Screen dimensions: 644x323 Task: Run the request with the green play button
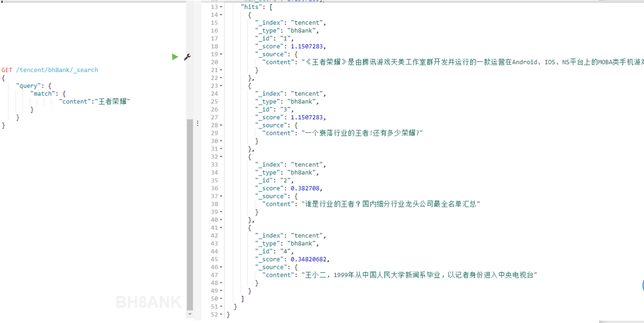175,57
